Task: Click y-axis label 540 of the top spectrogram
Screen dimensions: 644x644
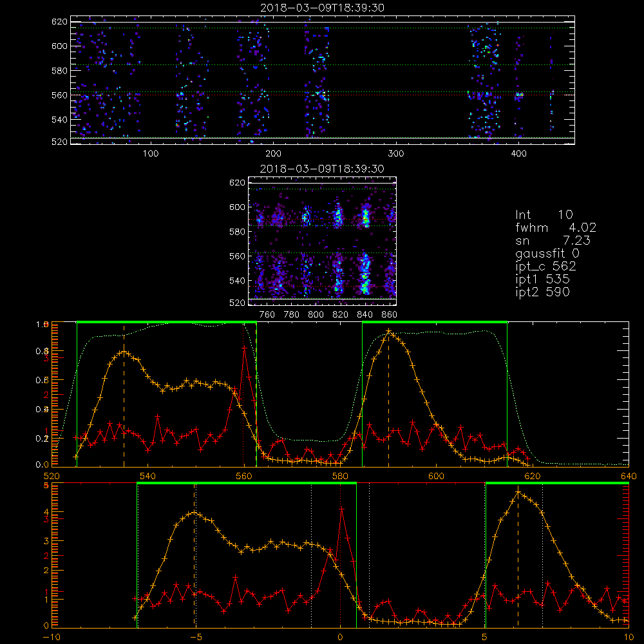Action: 59,120
